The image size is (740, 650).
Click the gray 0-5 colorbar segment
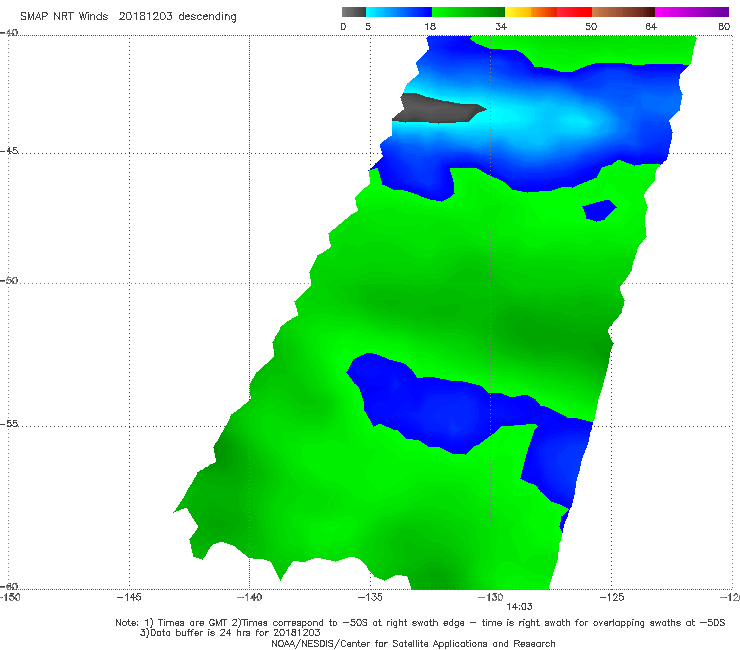click(x=354, y=12)
